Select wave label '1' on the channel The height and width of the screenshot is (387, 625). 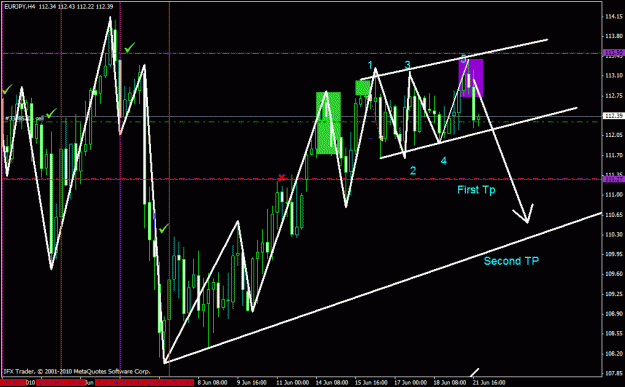point(370,65)
